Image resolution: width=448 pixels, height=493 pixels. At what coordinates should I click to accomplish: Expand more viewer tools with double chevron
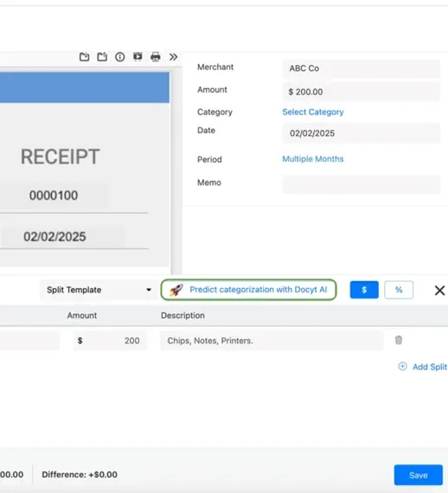click(x=173, y=57)
